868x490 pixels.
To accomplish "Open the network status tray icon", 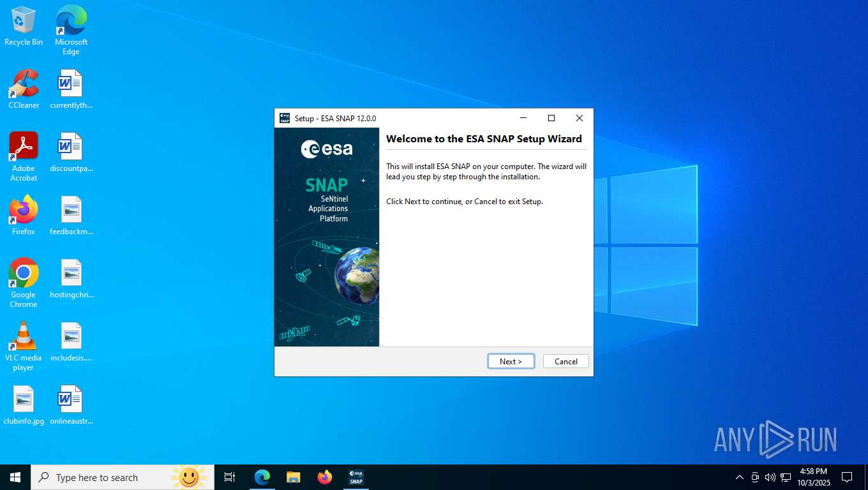I will (x=786, y=477).
